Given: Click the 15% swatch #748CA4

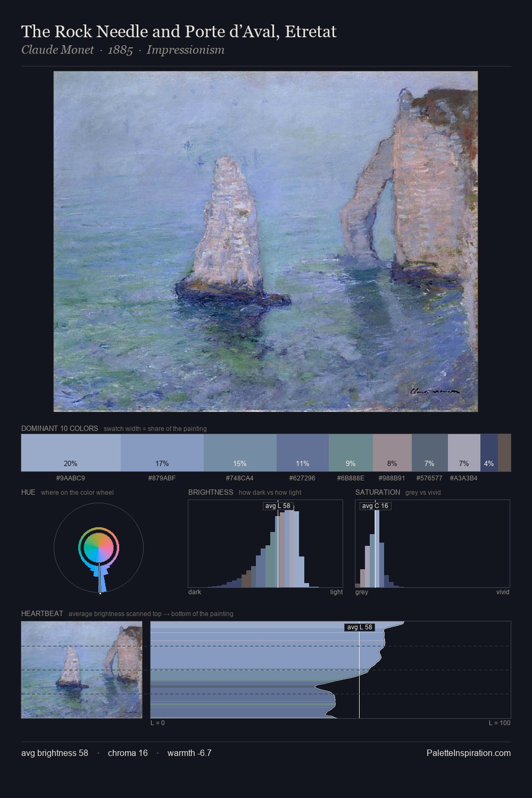Looking at the screenshot, I should tap(240, 453).
